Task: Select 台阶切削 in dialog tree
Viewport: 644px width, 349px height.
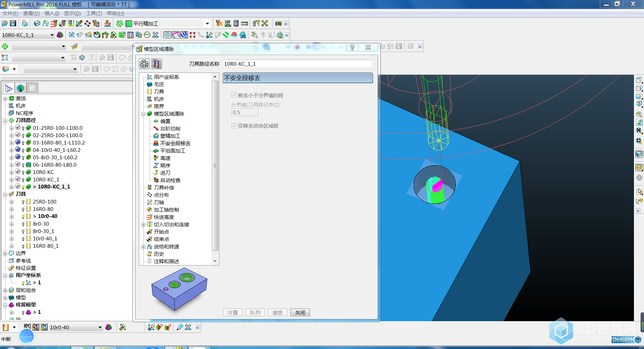Action: pyautogui.click(x=170, y=128)
